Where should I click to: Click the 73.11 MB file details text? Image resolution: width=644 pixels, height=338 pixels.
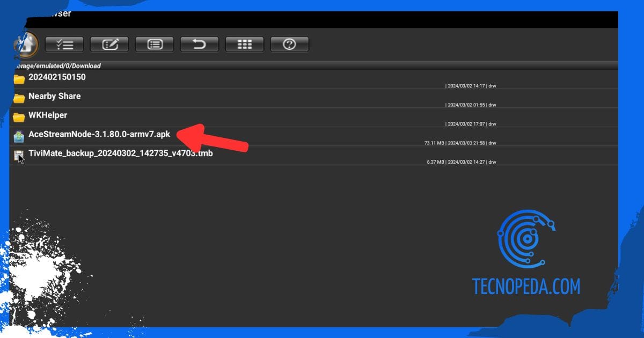click(460, 143)
